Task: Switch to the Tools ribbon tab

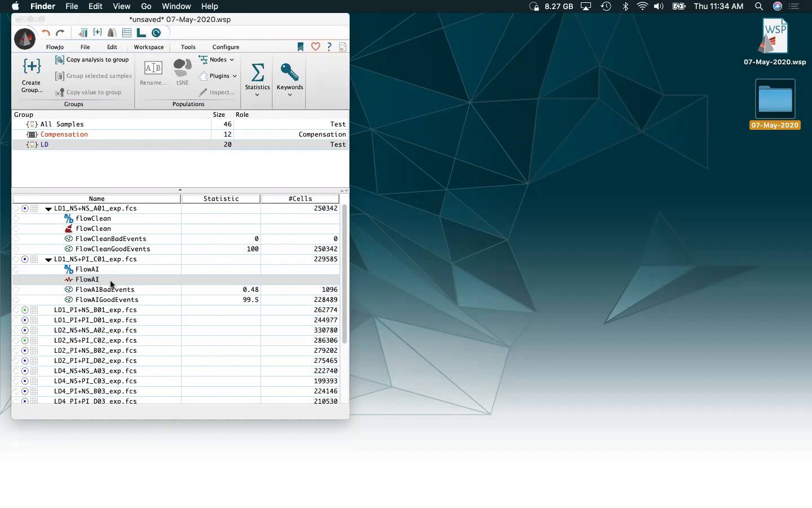Action: click(x=188, y=47)
